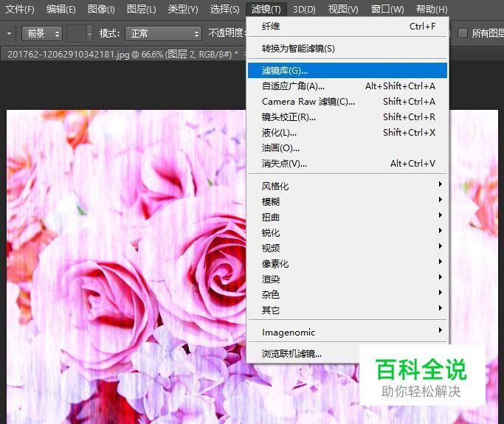
Task: Select 自适应广角(A)... filter
Action: pyautogui.click(x=348, y=86)
